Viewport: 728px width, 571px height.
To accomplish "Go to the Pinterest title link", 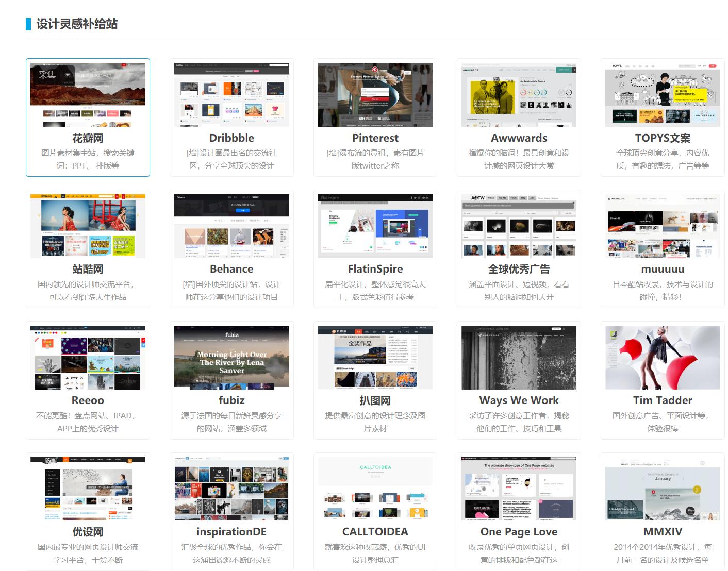I will coord(375,138).
